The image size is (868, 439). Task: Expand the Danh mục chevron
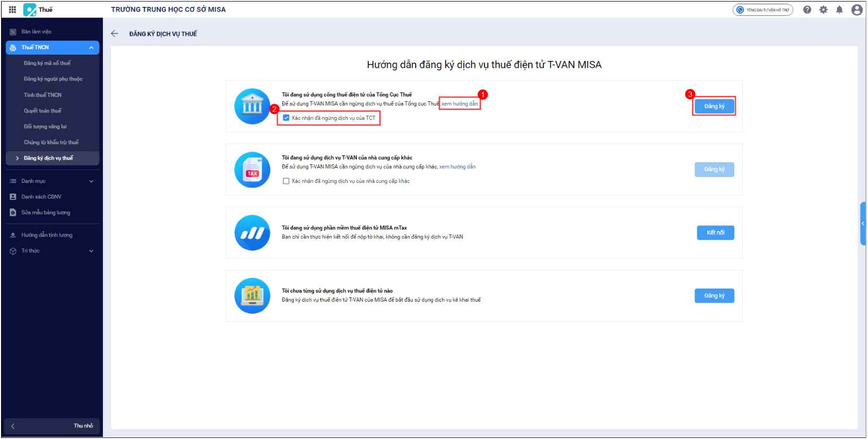[91, 181]
